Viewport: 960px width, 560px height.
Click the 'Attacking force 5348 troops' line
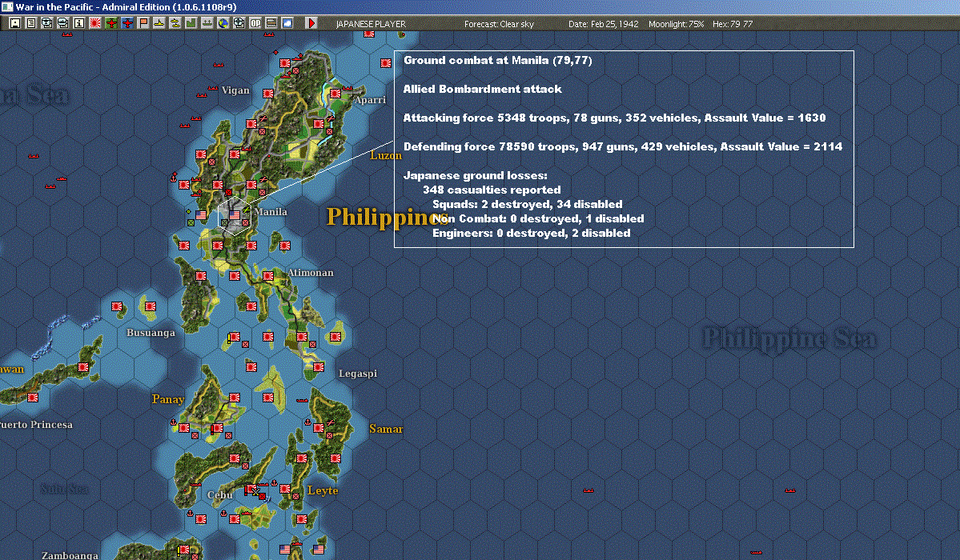[x=614, y=118]
